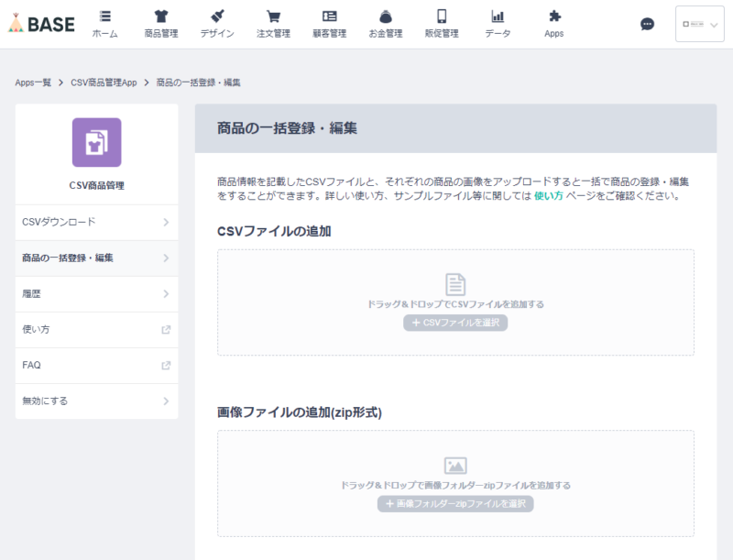
Task: Open the chat bubble icon
Action: pos(647,24)
